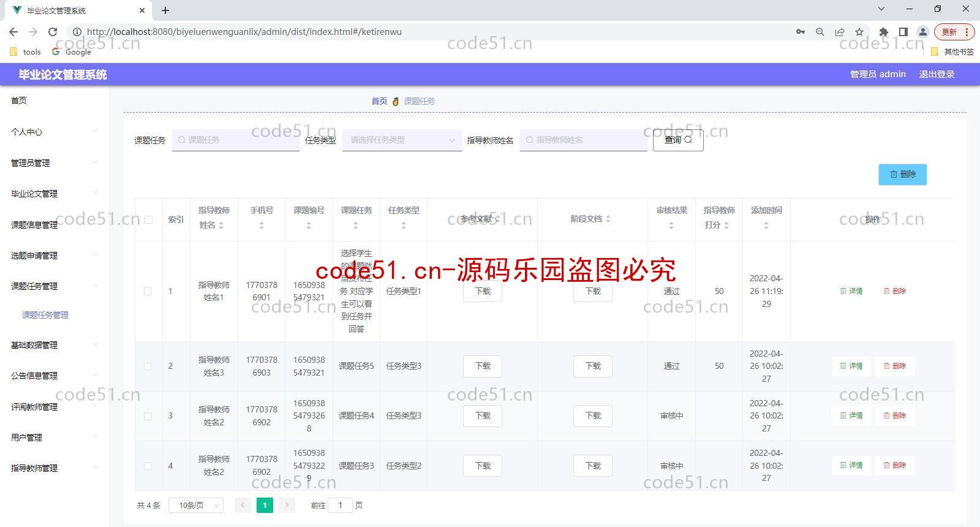The height and width of the screenshot is (527, 980).
Task: Sort by 参考文献 column sort arrows
Action: 497,219
